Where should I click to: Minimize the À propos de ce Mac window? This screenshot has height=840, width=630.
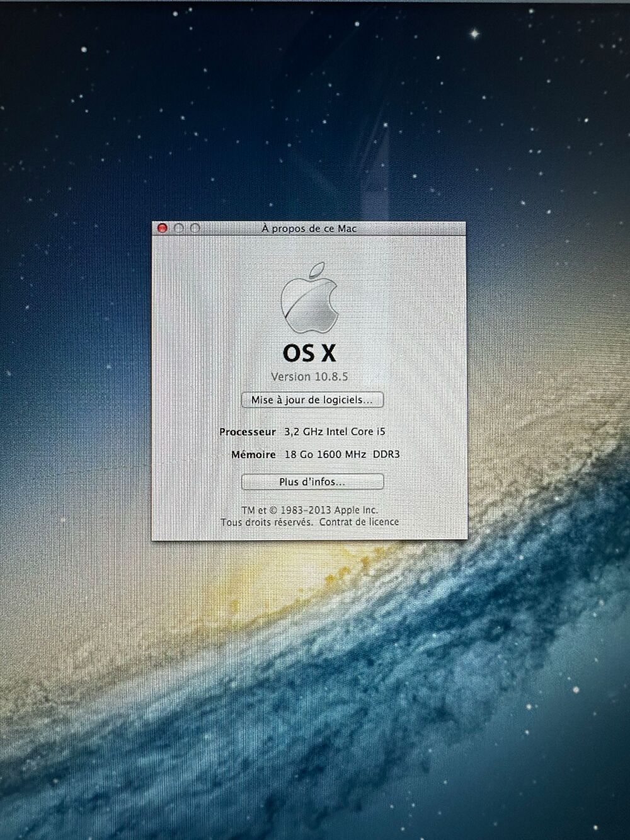179,228
